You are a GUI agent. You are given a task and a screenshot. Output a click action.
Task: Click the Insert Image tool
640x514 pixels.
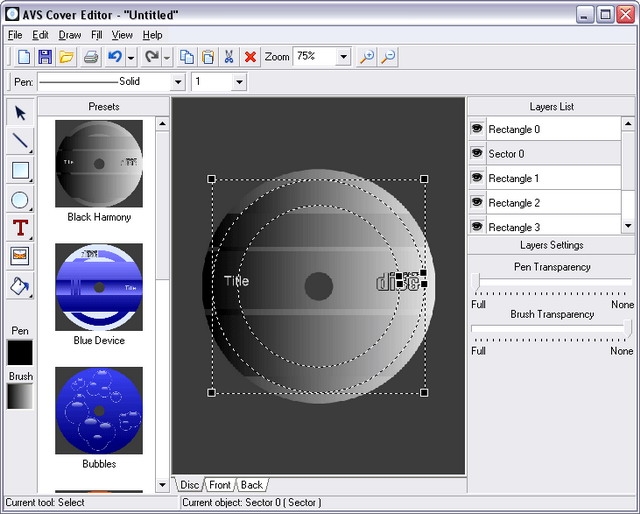coord(20,256)
